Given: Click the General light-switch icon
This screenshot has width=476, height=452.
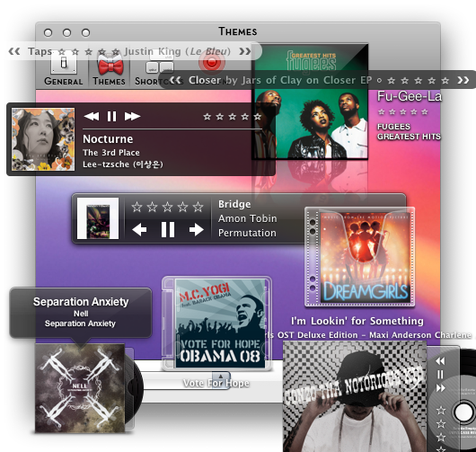Looking at the screenshot, I should point(64,63).
